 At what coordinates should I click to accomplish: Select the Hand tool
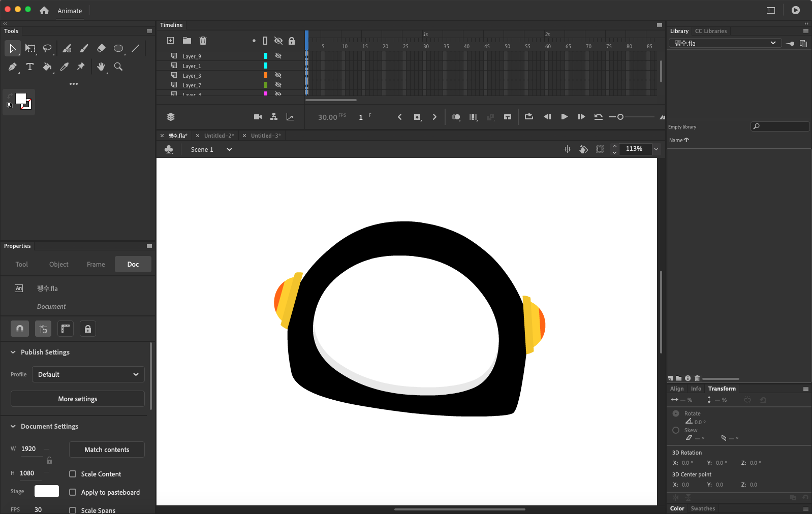tap(101, 67)
